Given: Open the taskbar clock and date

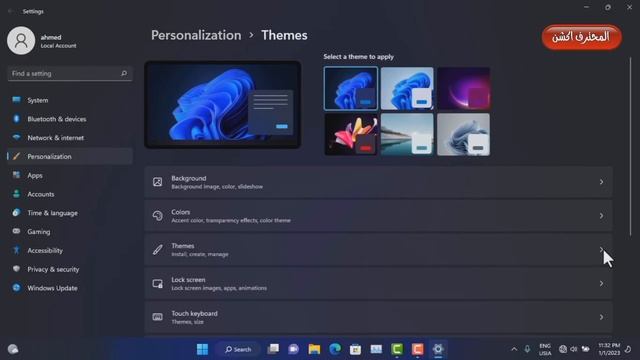Looking at the screenshot, I should point(609,349).
